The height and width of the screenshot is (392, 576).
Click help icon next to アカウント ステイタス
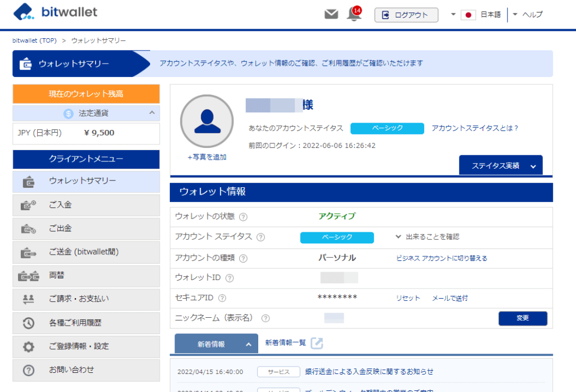tap(261, 237)
